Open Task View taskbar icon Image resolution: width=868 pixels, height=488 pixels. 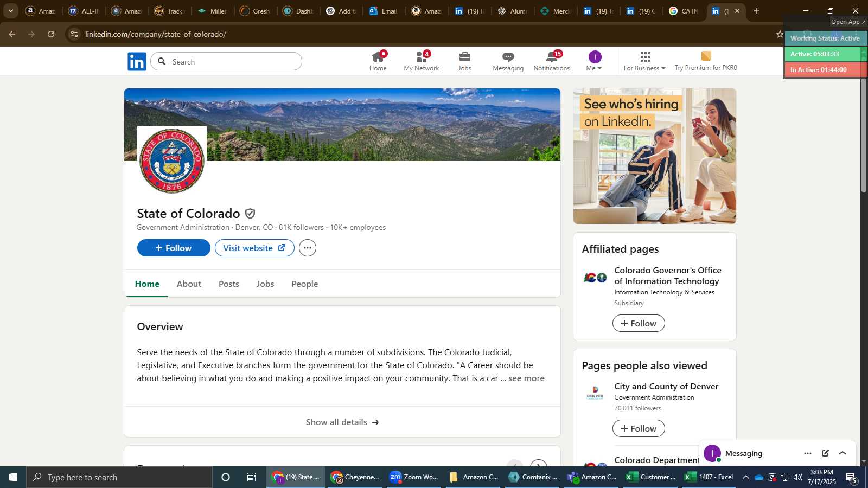click(x=252, y=477)
